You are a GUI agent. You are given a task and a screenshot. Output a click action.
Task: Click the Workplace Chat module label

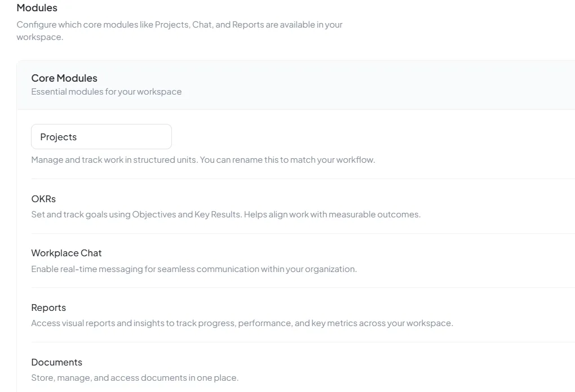pos(67,252)
